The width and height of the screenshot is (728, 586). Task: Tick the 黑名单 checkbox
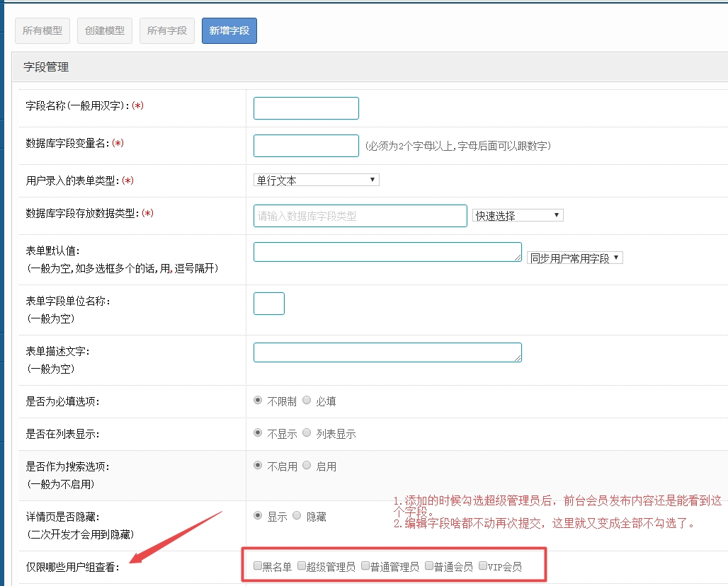tap(258, 565)
